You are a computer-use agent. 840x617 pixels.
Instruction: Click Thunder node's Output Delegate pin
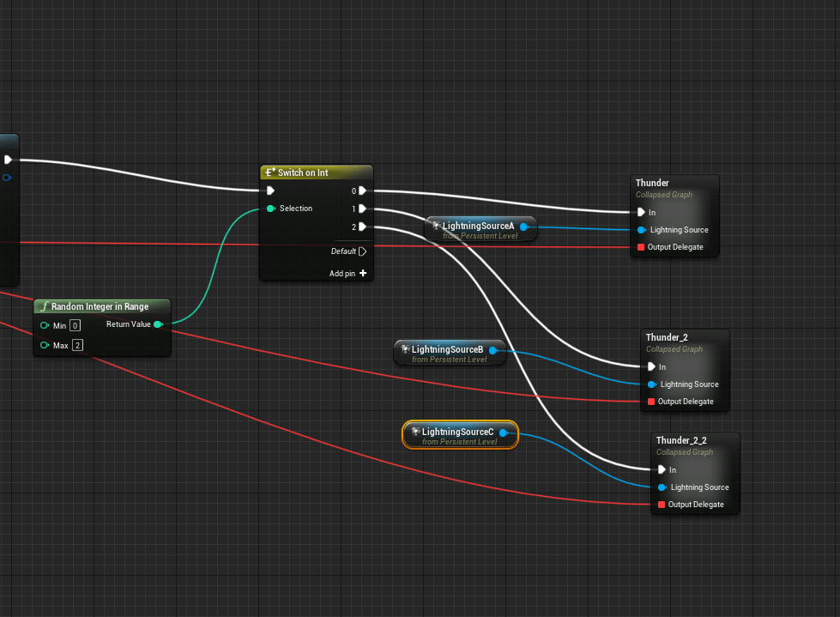pyautogui.click(x=640, y=247)
